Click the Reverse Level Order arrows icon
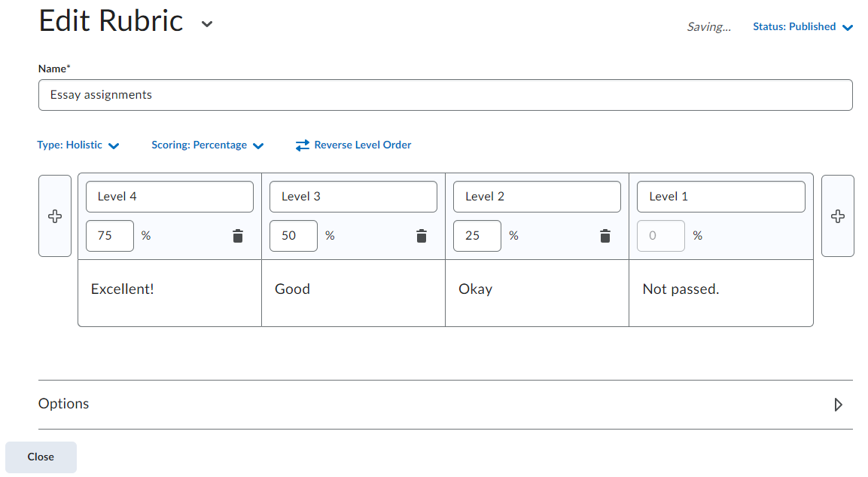The image size is (868, 477). click(303, 145)
